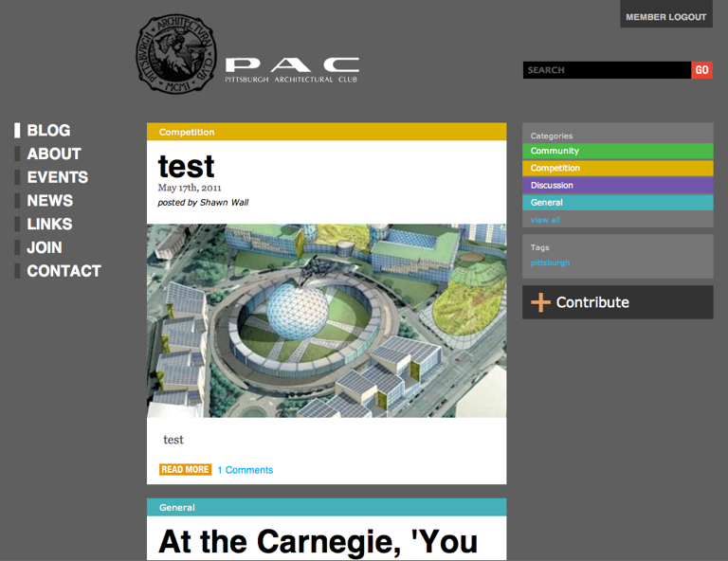
Task: Open the BLOG navigation item
Action: [48, 131]
